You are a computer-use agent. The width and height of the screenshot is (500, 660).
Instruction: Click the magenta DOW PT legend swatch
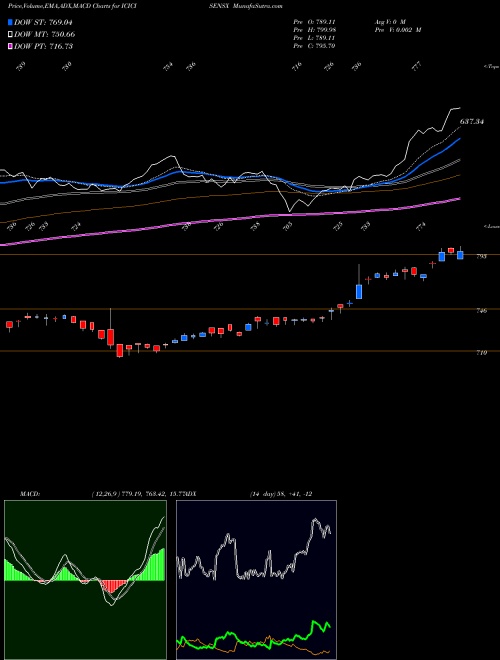(x=10, y=46)
